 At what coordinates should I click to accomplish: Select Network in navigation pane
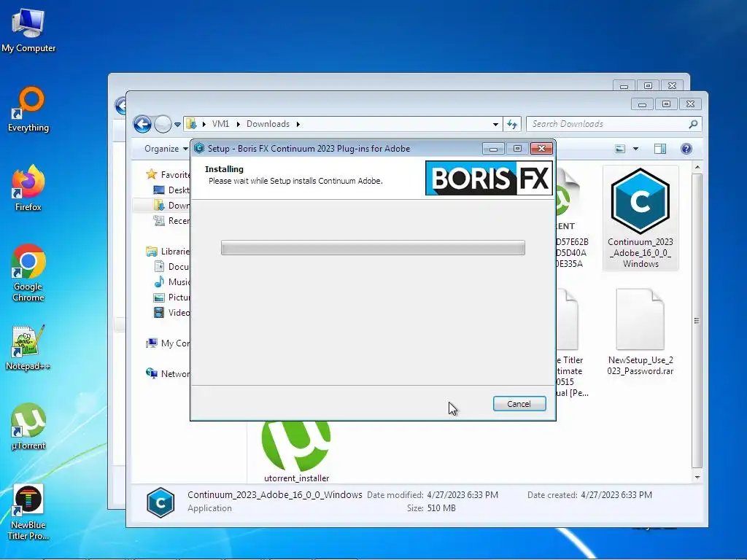[168, 374]
